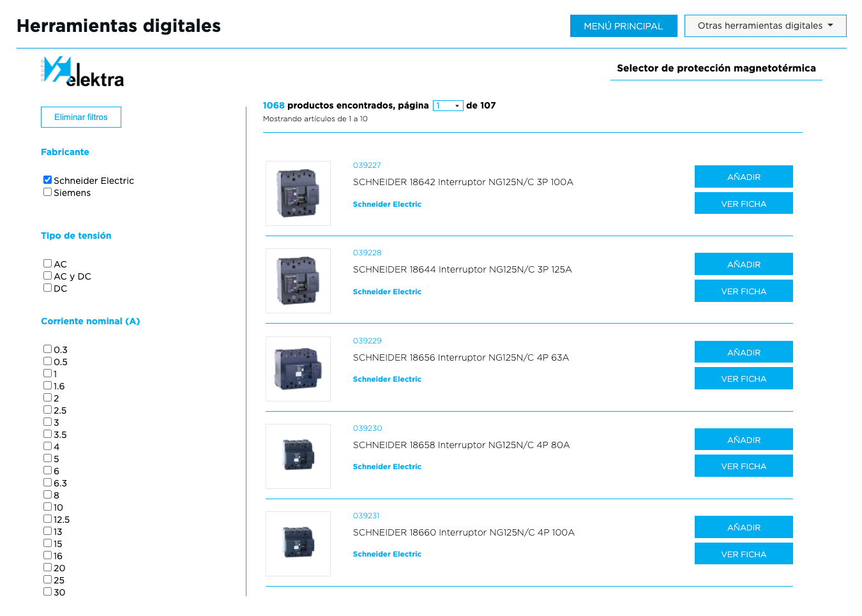862x616 pixels.
Task: Tick the 3.5 A current option
Action: pos(47,434)
